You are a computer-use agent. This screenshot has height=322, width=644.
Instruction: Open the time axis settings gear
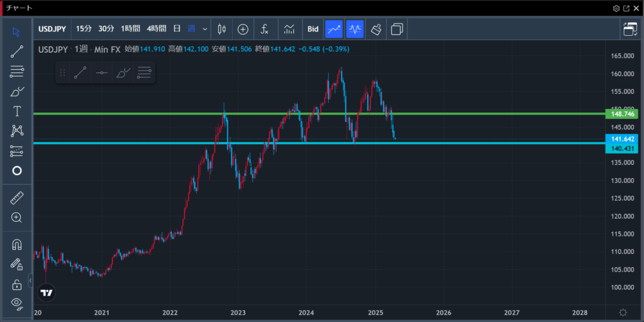[x=623, y=312]
